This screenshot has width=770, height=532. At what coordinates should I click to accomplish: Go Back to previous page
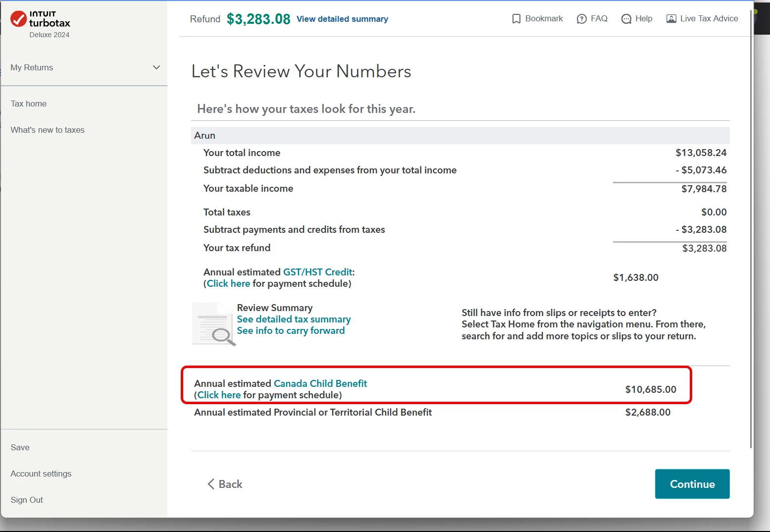(x=225, y=484)
